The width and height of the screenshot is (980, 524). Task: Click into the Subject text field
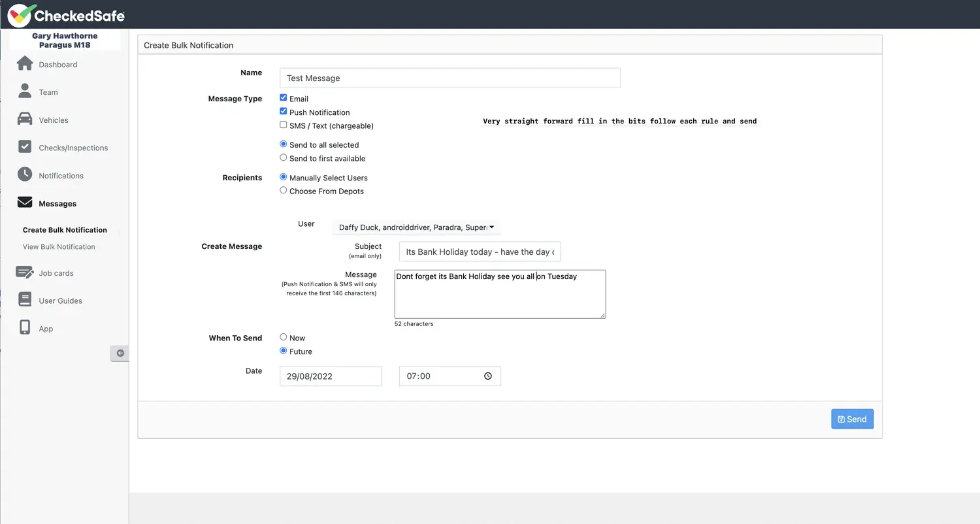480,252
